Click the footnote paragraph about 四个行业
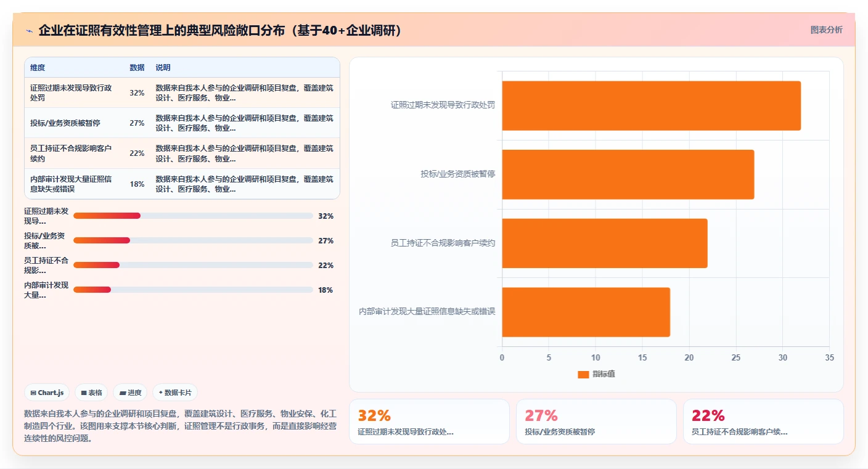Viewport: 868px width, 469px height. pos(180,426)
